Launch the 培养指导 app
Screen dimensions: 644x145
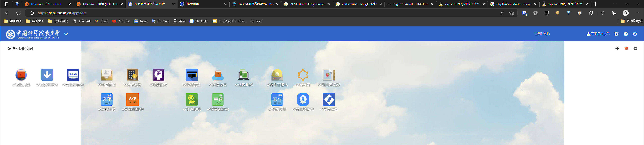[x=158, y=75]
